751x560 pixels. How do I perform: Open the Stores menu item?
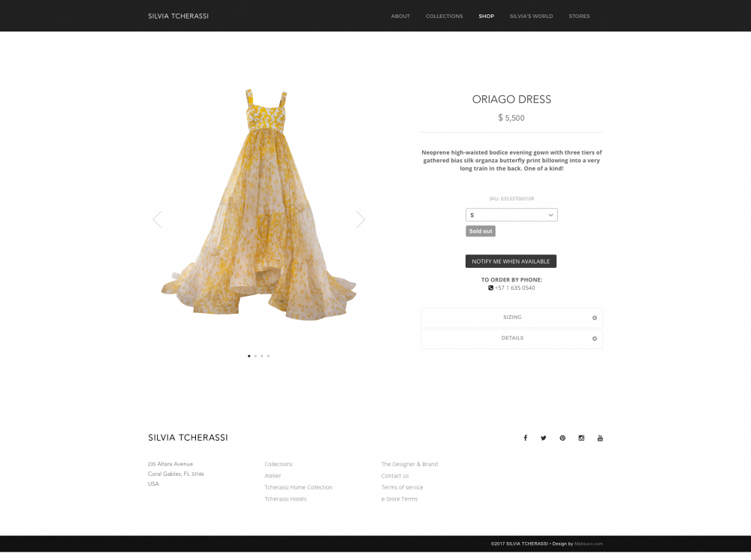coord(579,17)
